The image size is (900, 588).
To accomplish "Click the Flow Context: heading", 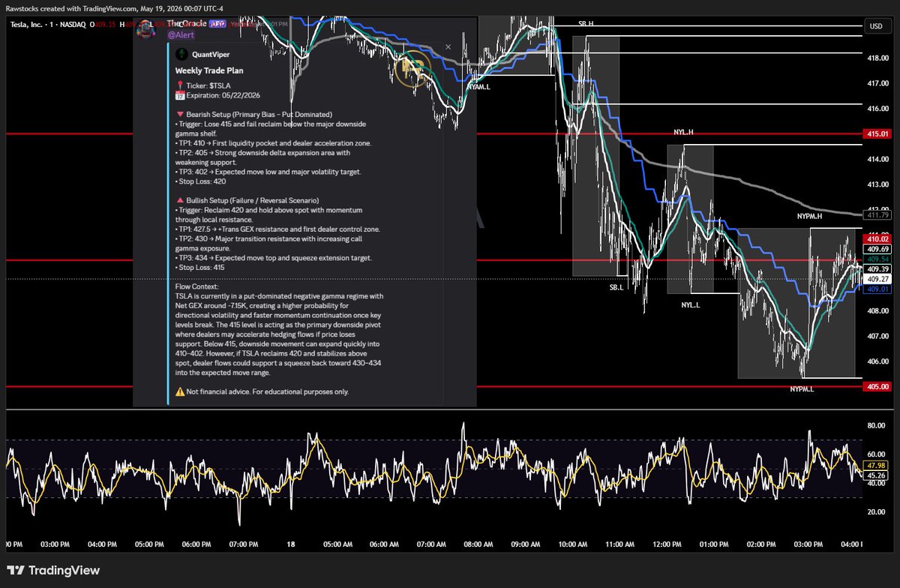I will coord(197,286).
